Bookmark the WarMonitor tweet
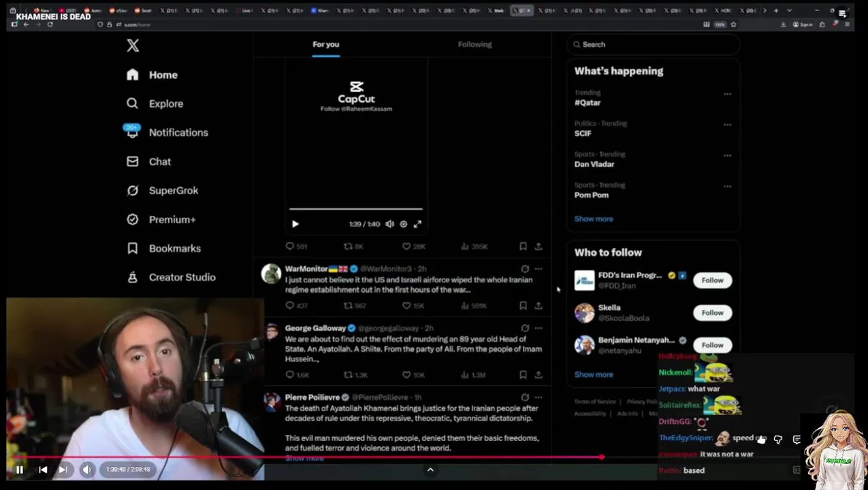Image resolution: width=868 pixels, height=490 pixels. pyautogui.click(x=523, y=306)
